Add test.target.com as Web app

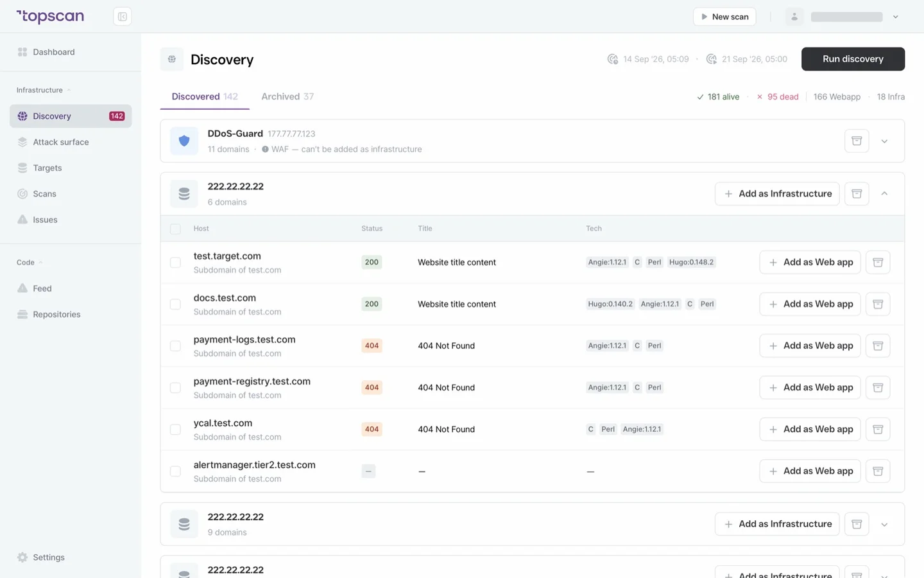(810, 262)
